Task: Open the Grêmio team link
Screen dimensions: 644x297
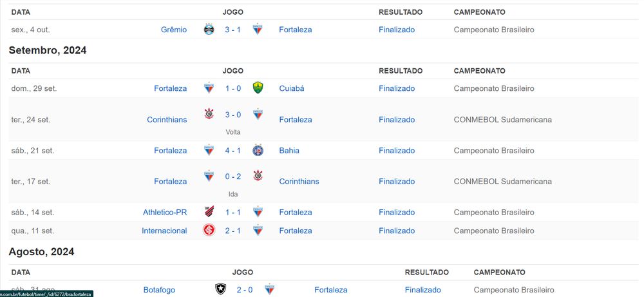Action: [x=174, y=30]
